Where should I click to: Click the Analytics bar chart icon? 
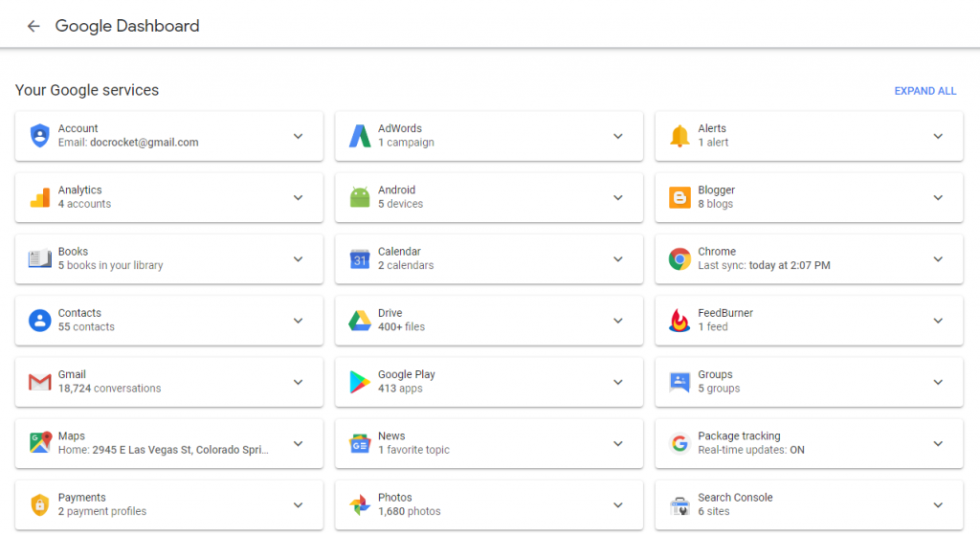point(40,197)
